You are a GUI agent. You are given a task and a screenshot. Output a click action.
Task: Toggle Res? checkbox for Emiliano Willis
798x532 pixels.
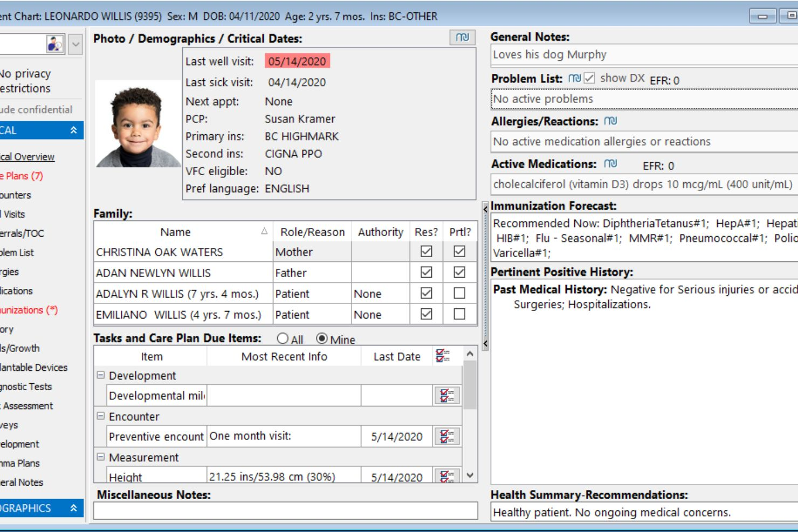point(426,314)
